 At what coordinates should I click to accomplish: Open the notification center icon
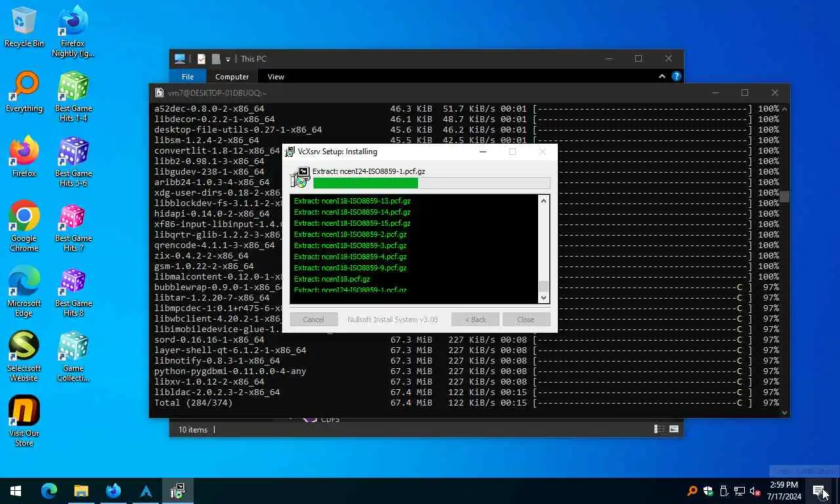coord(819,491)
